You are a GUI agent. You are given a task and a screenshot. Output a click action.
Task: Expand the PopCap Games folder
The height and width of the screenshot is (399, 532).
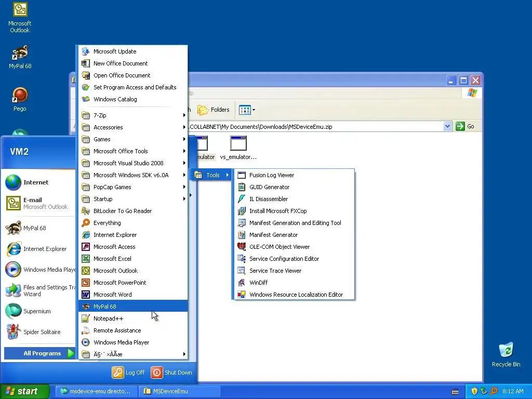(x=132, y=187)
